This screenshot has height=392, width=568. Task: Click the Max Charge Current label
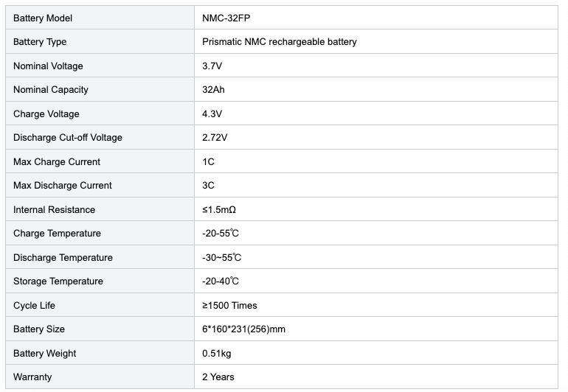(x=57, y=162)
